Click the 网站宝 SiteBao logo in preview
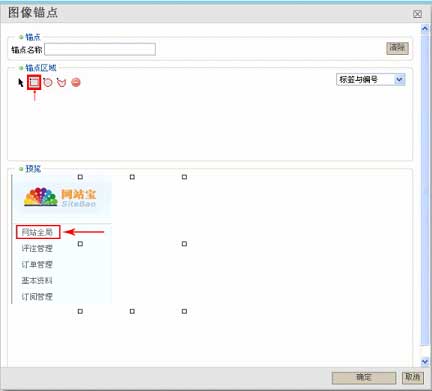This screenshot has height=391, width=432. (x=60, y=197)
